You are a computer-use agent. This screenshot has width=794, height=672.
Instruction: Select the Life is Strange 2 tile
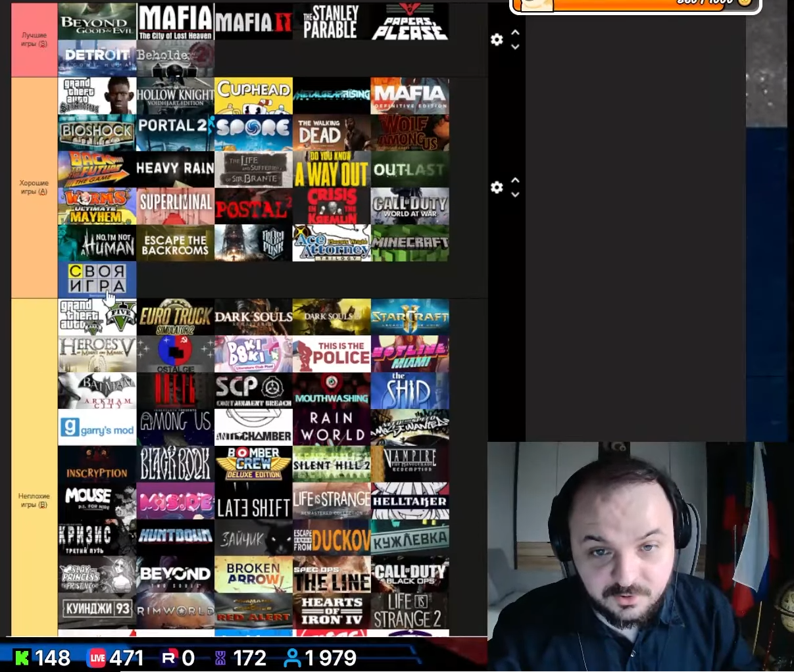click(410, 611)
